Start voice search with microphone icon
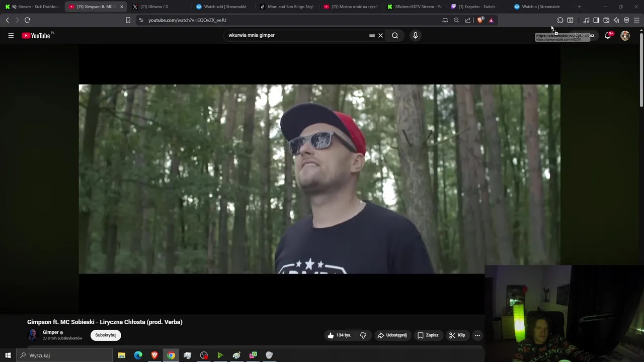The height and width of the screenshot is (362, 644). coord(415,35)
